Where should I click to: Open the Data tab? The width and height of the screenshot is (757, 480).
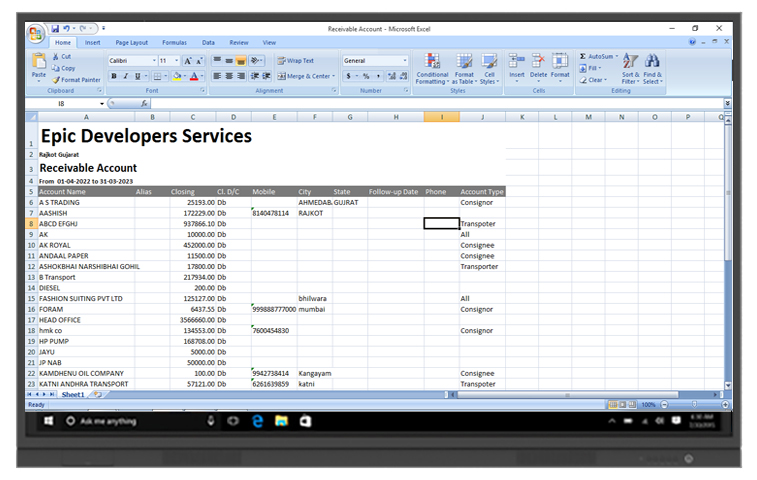click(208, 42)
